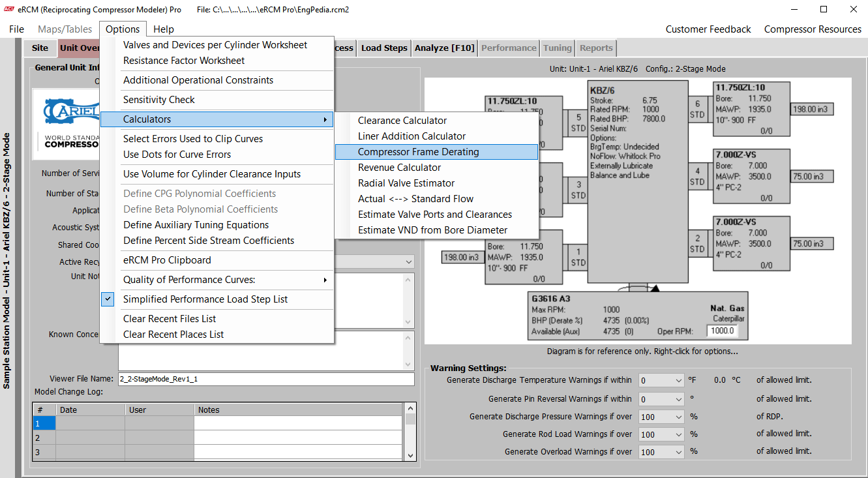Select the 4 STD box in the diagram
This screenshot has width=868, height=478.
(x=697, y=177)
